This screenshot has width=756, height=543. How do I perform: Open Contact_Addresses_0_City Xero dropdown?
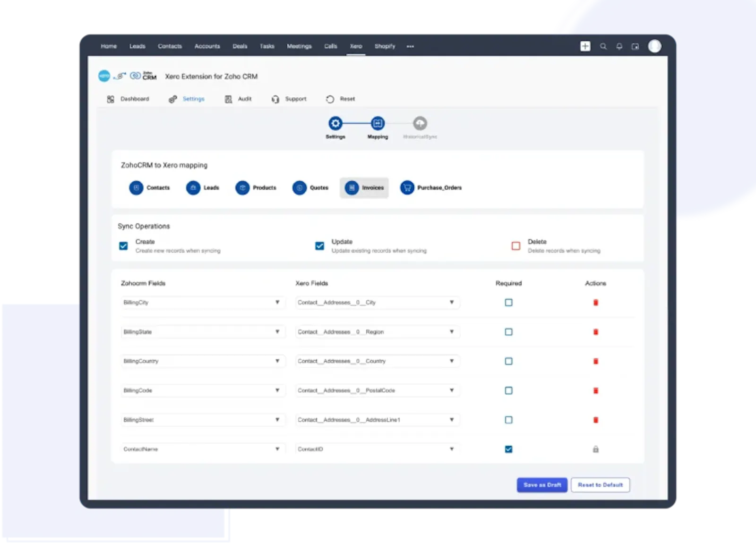click(378, 302)
